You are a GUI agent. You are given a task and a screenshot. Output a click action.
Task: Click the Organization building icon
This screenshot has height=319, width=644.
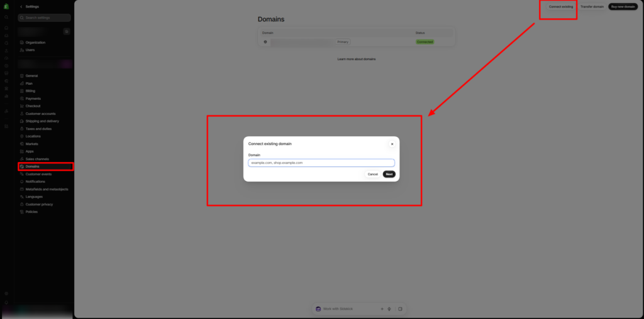click(22, 43)
